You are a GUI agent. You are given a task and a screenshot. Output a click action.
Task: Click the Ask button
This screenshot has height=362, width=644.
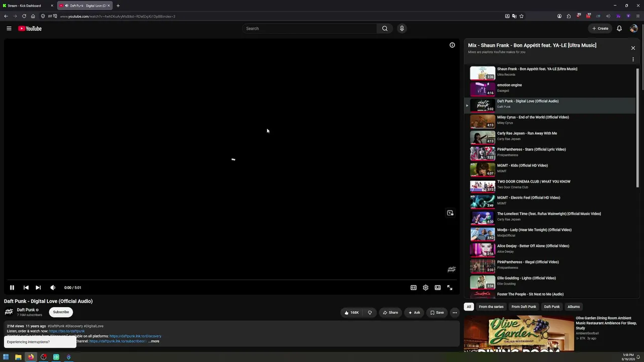pos(415,313)
